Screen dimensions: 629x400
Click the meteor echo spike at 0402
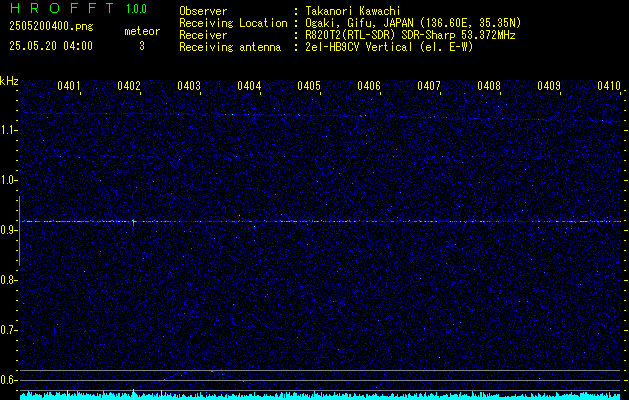click(x=133, y=222)
